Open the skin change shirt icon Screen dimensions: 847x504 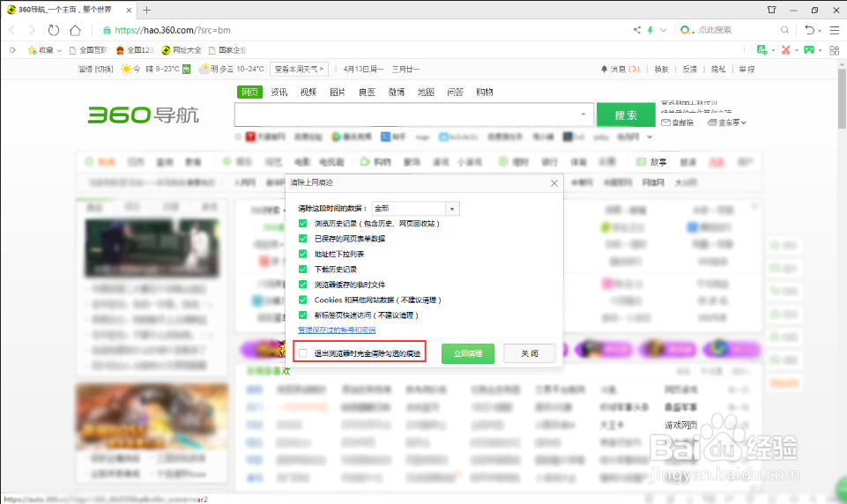point(772,10)
